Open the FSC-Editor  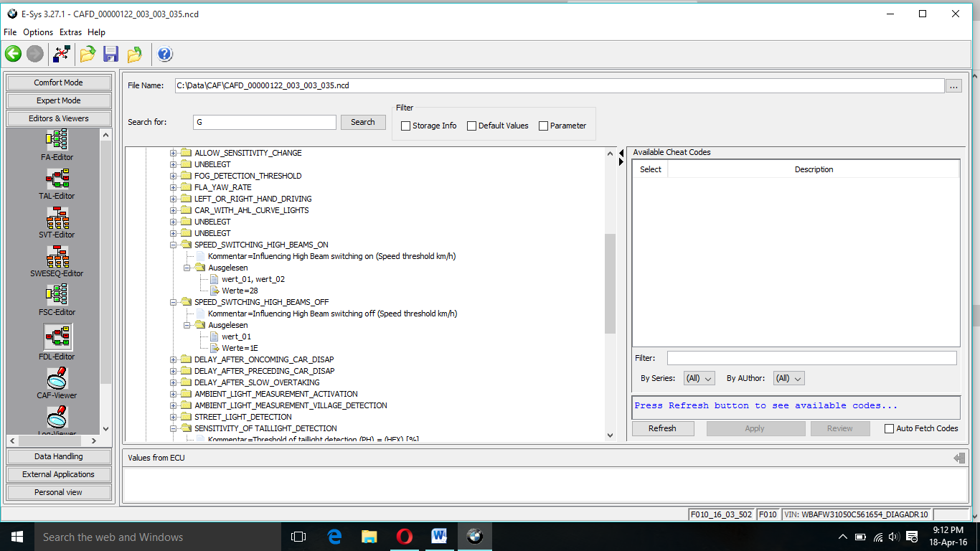click(x=57, y=300)
